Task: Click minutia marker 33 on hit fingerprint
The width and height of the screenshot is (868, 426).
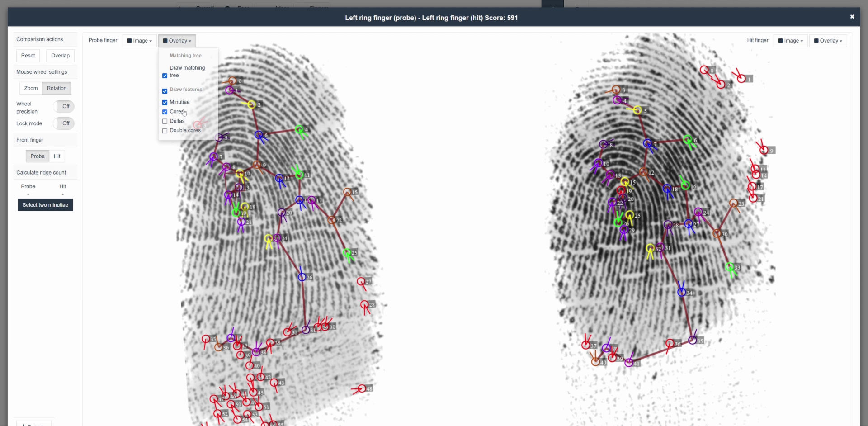Action: [729, 267]
